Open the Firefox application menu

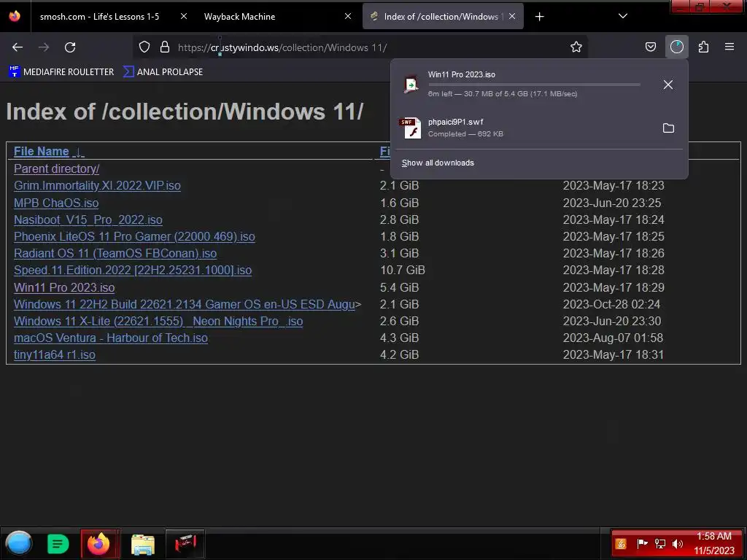tap(729, 47)
